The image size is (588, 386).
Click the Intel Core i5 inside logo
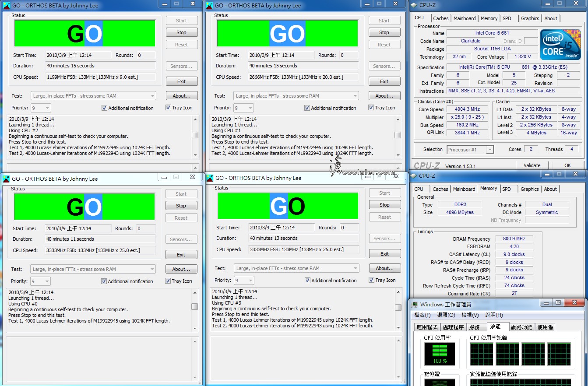click(560, 45)
